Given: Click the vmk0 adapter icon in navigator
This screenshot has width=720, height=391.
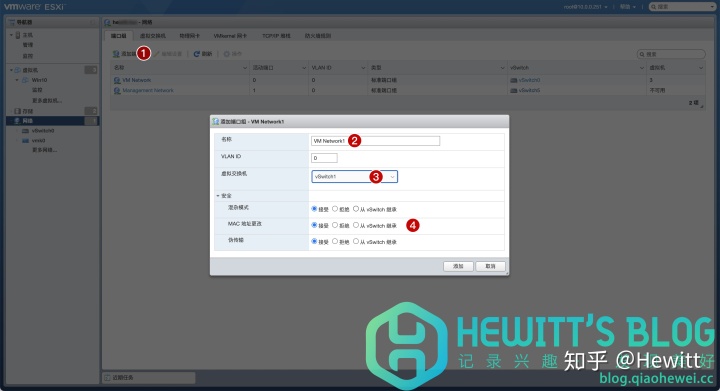Looking at the screenshot, I should click(x=26, y=140).
